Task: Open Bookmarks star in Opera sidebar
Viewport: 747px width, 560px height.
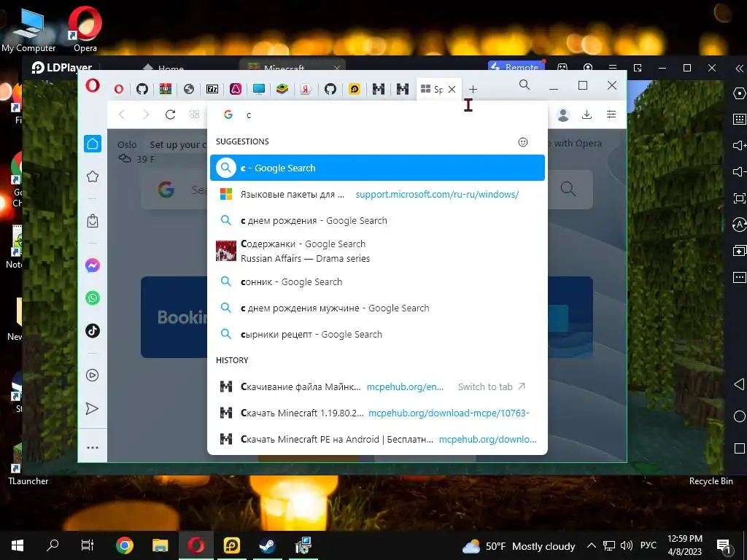Action: click(93, 176)
